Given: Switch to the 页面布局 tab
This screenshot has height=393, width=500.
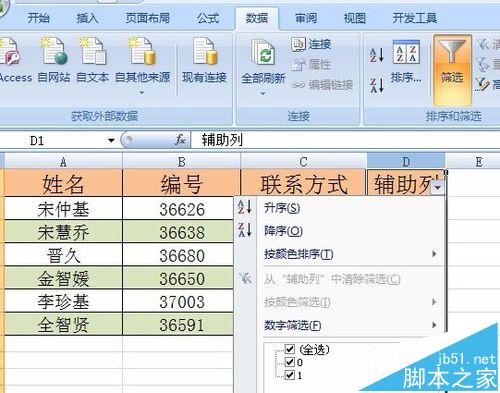Looking at the screenshot, I should pos(148,18).
